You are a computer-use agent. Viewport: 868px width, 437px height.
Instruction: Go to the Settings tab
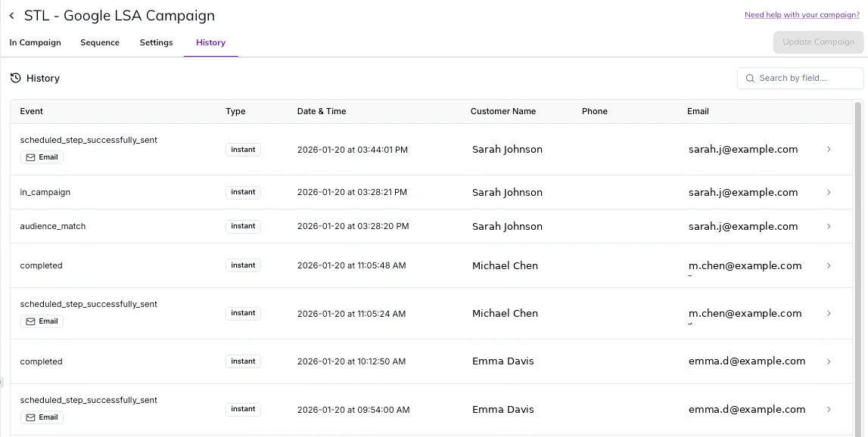pos(156,42)
